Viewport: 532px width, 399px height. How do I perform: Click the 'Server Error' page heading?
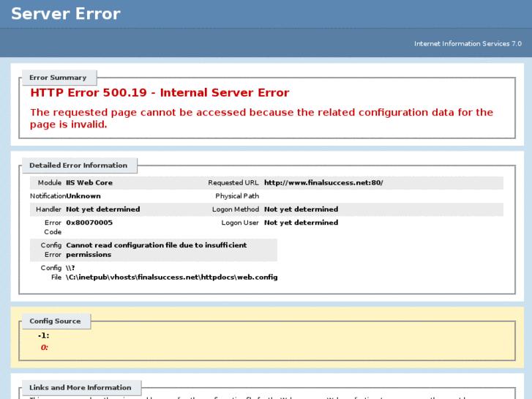point(66,14)
